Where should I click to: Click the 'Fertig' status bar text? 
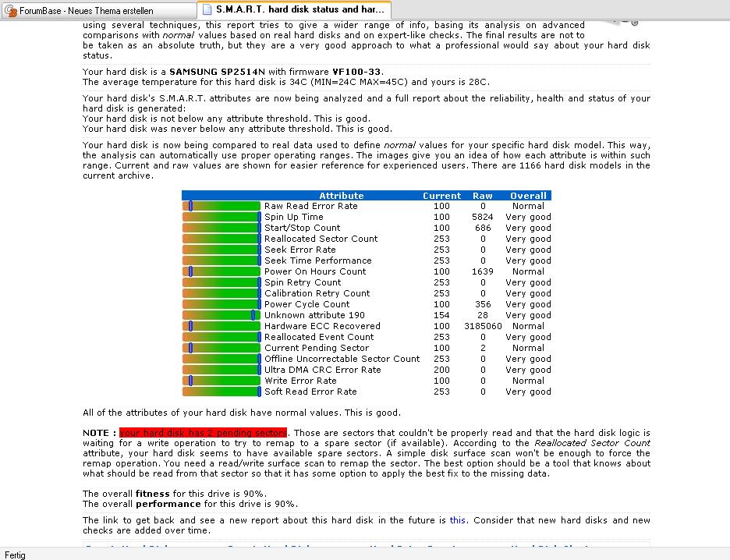(16, 555)
